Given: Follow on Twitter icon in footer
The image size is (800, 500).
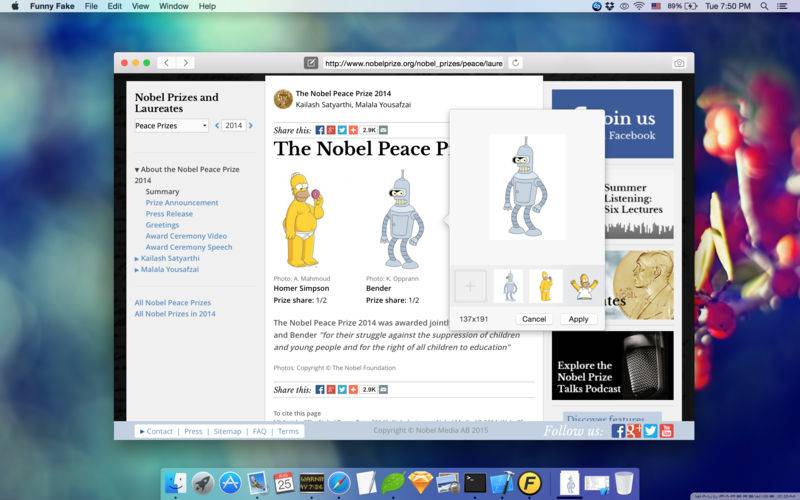Looking at the screenshot, I should pos(651,431).
